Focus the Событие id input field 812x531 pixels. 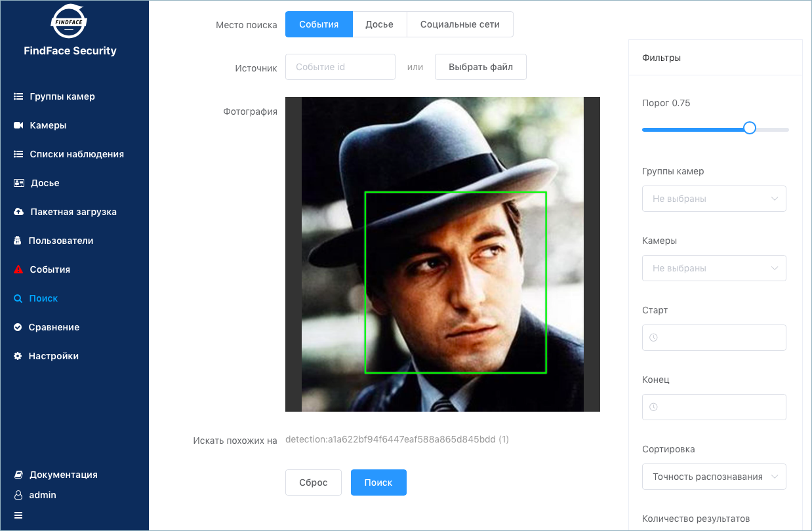pos(340,67)
